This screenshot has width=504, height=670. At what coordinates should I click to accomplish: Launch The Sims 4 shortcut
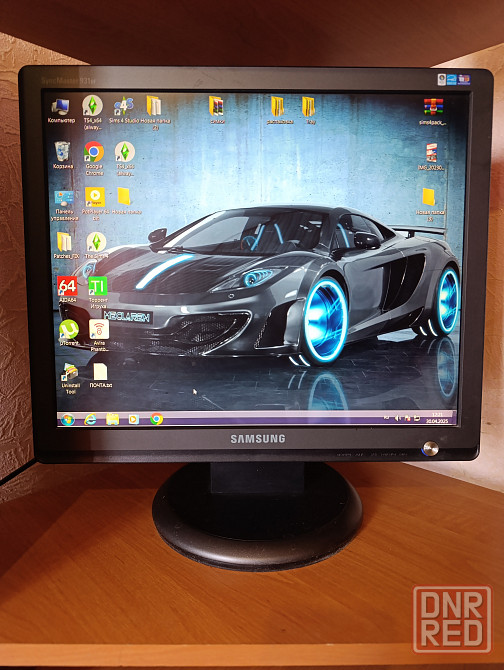click(x=96, y=245)
